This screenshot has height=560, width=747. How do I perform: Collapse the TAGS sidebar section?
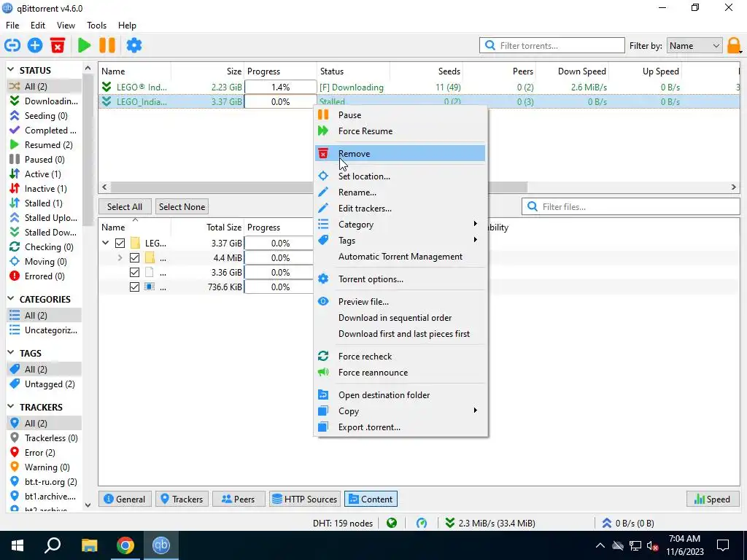point(11,353)
